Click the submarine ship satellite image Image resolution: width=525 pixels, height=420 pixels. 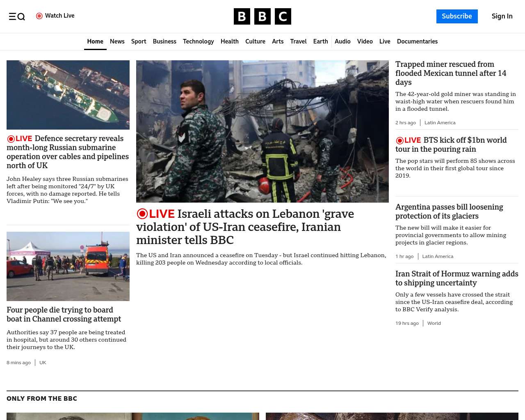pyautogui.click(x=68, y=95)
